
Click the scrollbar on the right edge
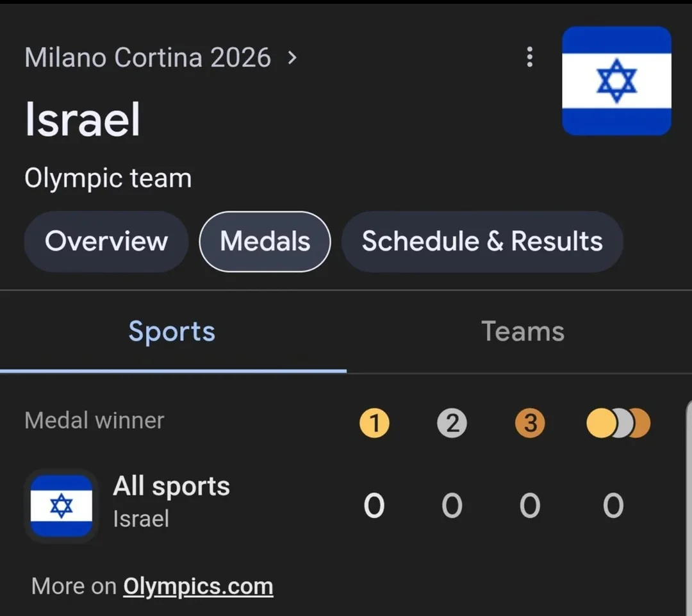click(x=688, y=500)
